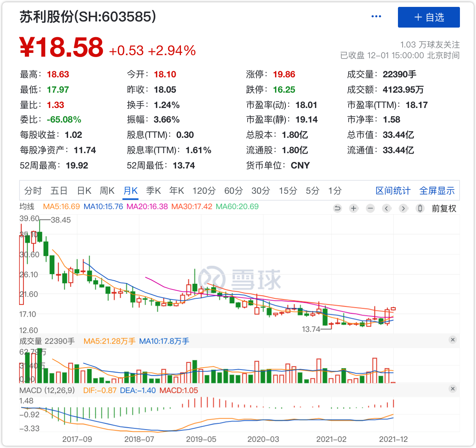Click the MA5:16.69 moving average label
The image size is (476, 448).
click(x=61, y=206)
